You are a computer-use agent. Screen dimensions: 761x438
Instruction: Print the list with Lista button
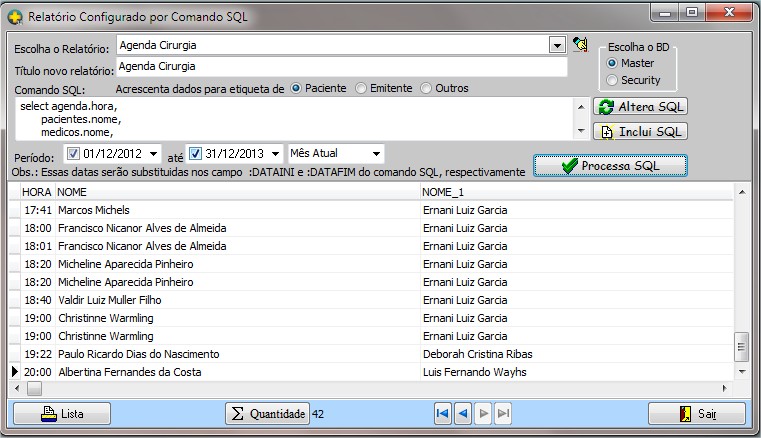tap(62, 413)
